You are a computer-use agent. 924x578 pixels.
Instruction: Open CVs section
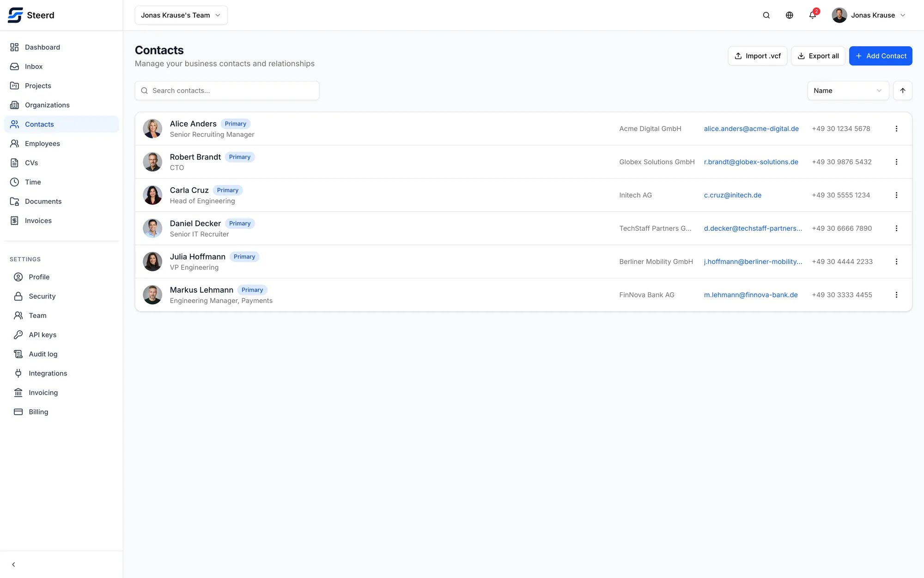tap(61, 163)
